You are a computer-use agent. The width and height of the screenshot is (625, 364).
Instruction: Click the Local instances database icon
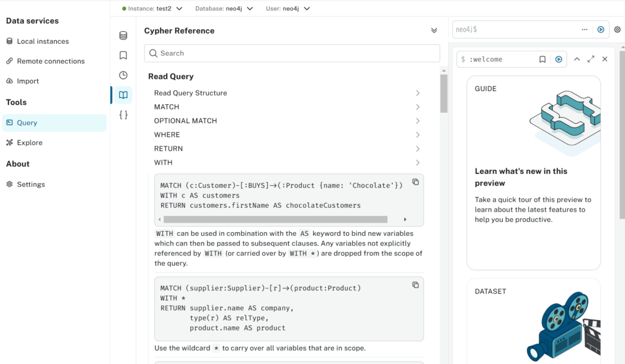[10, 41]
